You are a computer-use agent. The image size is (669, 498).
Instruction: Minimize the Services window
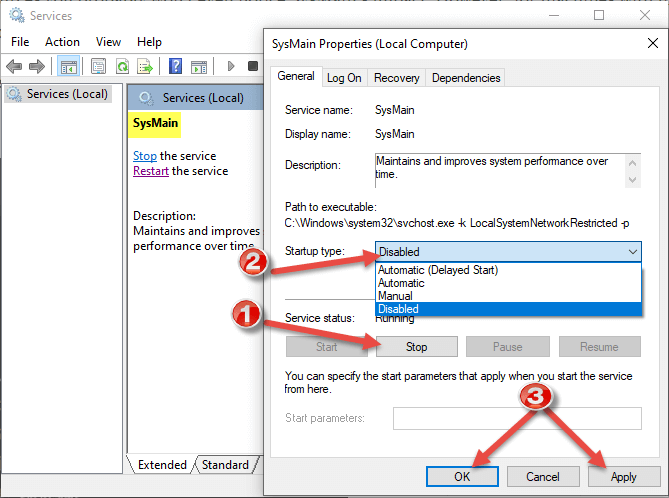point(554,15)
